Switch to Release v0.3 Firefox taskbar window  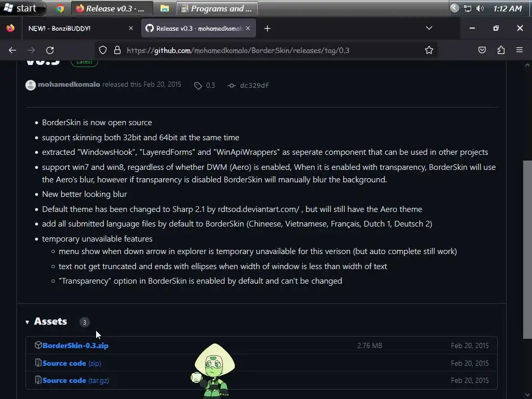click(x=112, y=8)
